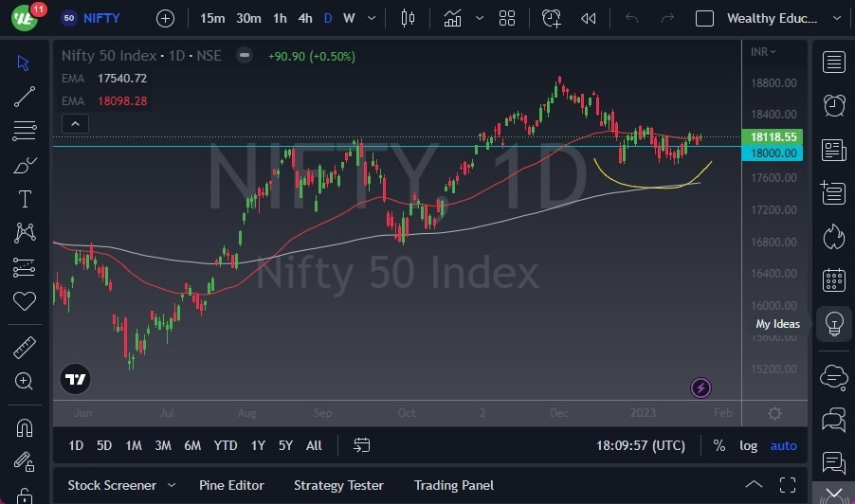
Task: Switch to the 30m timeframe
Action: click(x=248, y=18)
